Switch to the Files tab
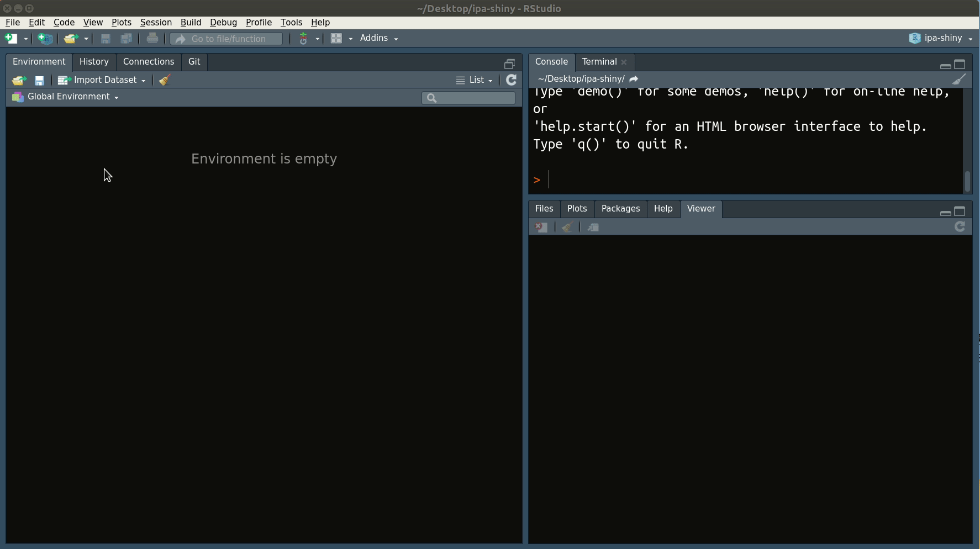The width and height of the screenshot is (980, 549). click(544, 209)
